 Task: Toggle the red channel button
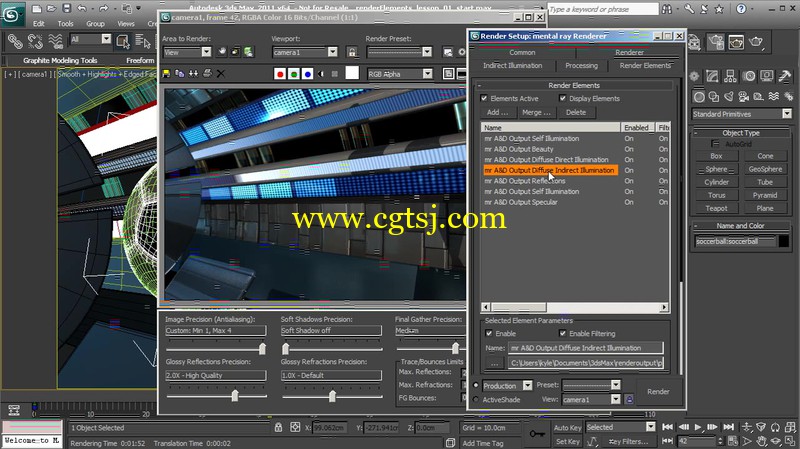click(280, 74)
